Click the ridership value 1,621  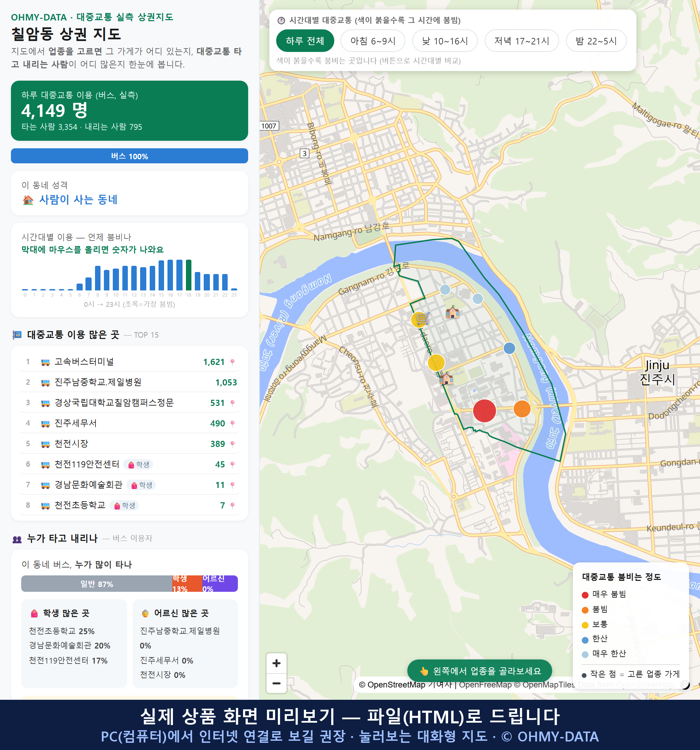coord(214,362)
